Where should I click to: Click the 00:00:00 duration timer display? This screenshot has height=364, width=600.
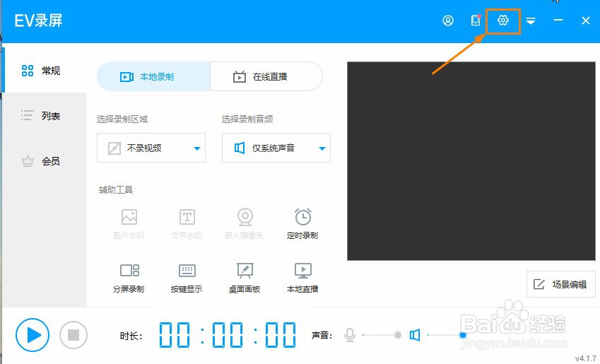(228, 335)
